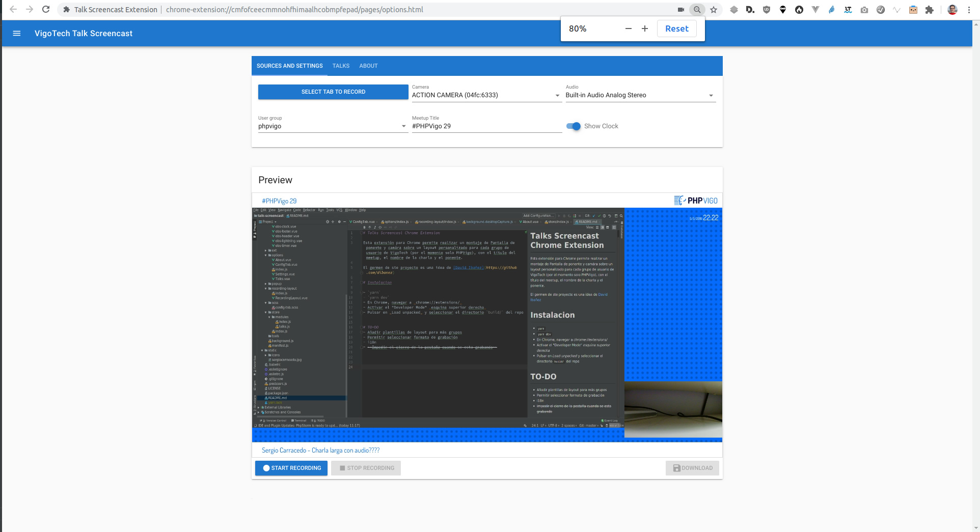
Task: Click the webcam feed in preview
Action: [673, 409]
